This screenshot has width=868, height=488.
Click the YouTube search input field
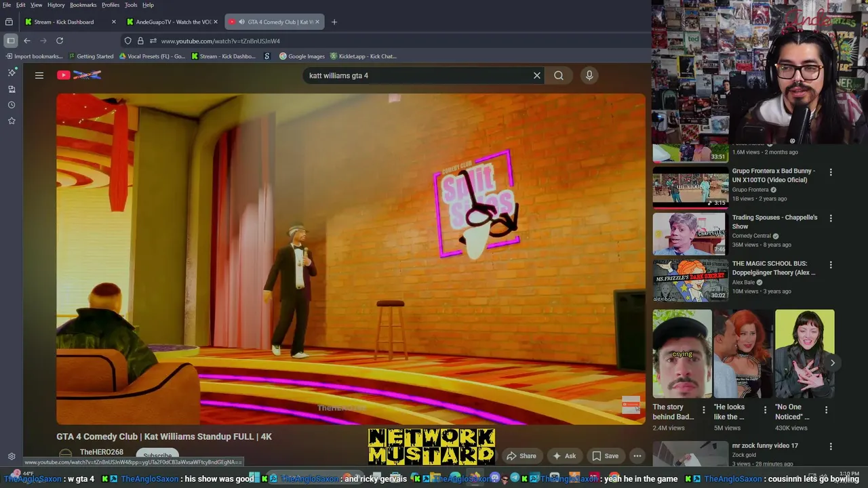417,75
